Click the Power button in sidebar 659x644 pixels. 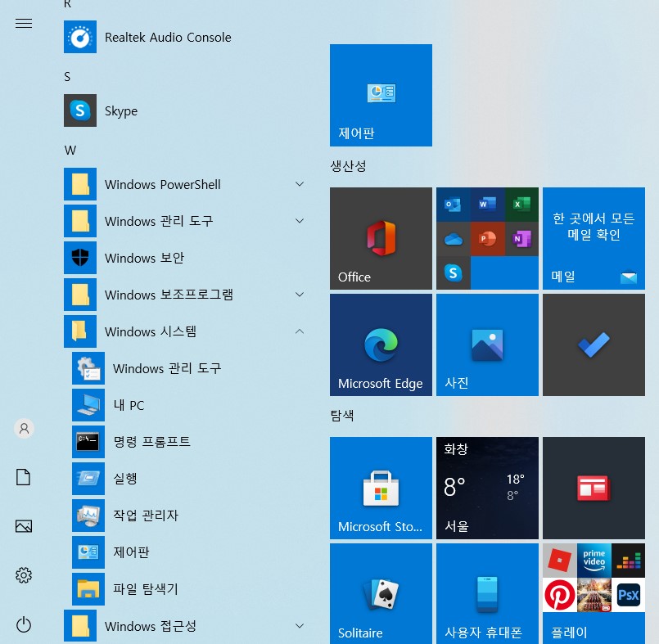coord(24,624)
